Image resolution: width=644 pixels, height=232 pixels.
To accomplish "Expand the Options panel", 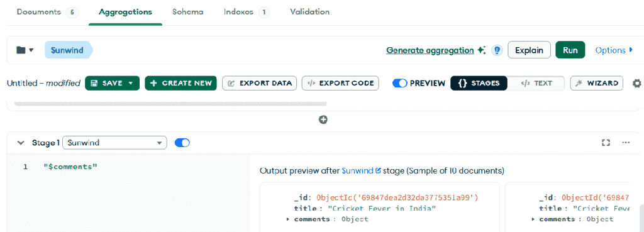I will 614,50.
